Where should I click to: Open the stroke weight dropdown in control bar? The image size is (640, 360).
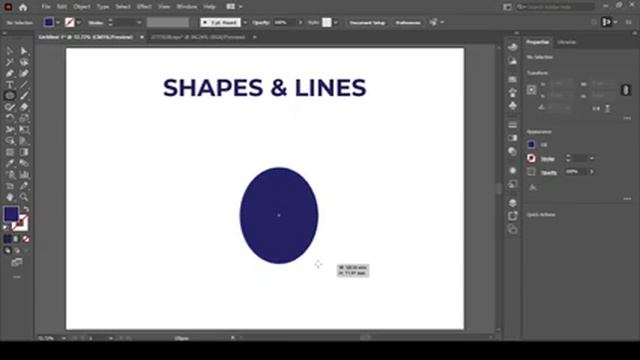coord(139,22)
